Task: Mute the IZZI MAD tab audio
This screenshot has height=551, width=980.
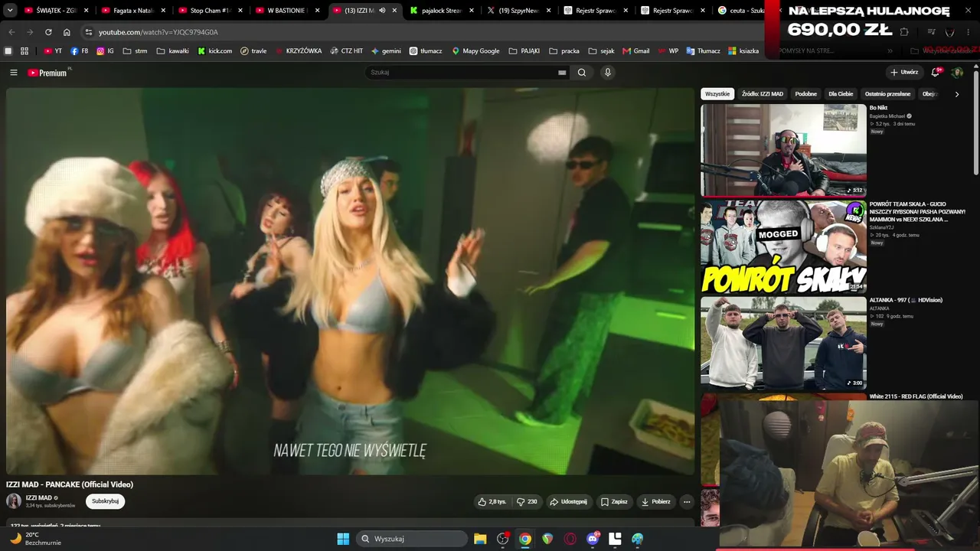Action: tap(382, 11)
